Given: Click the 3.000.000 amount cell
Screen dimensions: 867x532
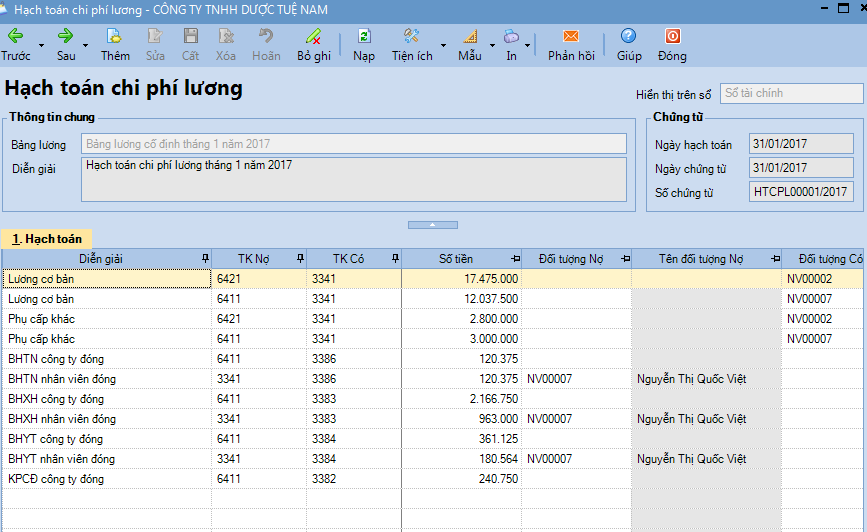Looking at the screenshot, I should tap(462, 339).
